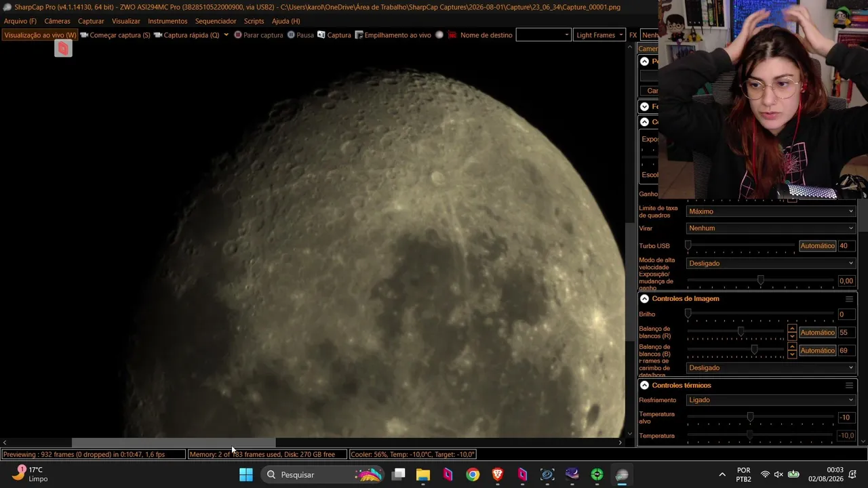Open File Explorer from the taskbar
868x488 pixels.
pos(423,474)
